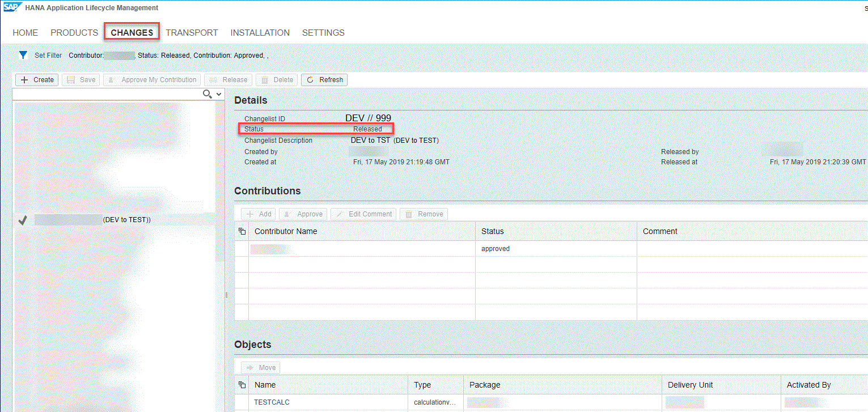Click the Edit Comment button
Image resolution: width=868 pixels, height=412 pixels.
tap(363, 214)
